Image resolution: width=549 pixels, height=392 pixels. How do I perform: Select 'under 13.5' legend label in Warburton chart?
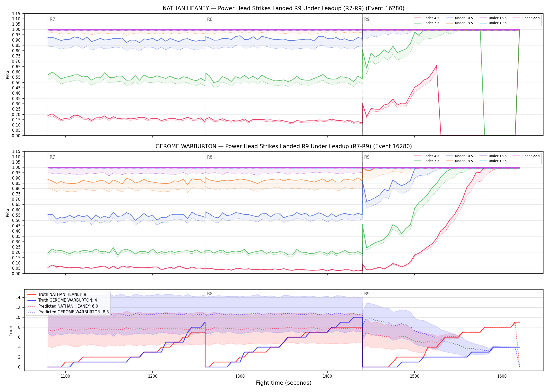(464, 161)
